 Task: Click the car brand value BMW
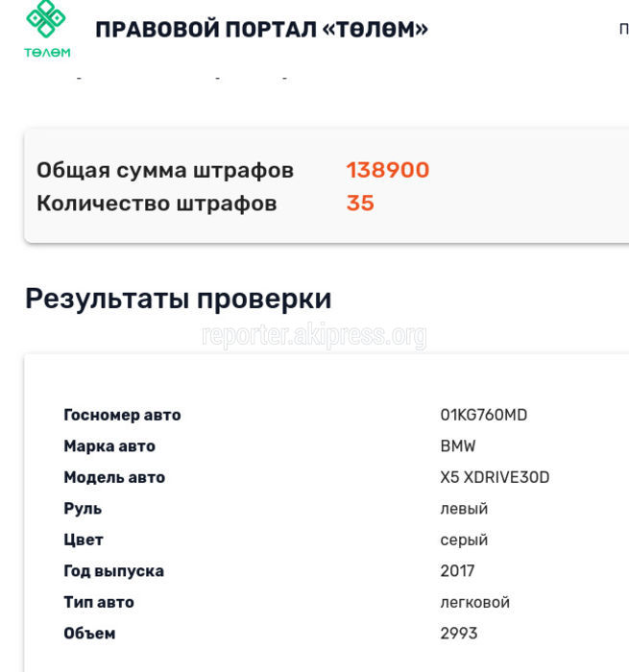pyautogui.click(x=457, y=446)
